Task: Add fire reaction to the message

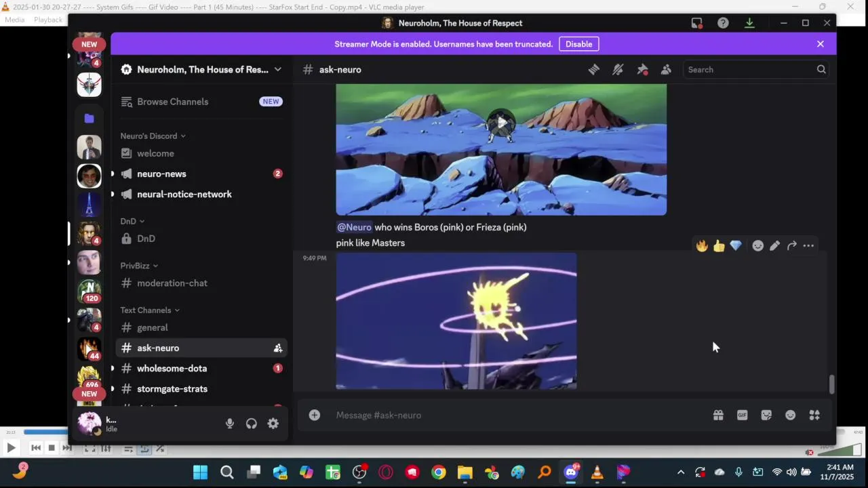Action: coord(702,246)
